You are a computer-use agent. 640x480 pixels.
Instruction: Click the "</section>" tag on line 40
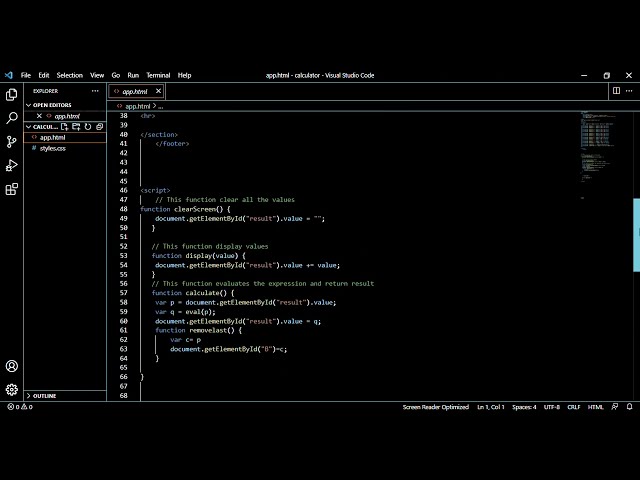click(159, 135)
